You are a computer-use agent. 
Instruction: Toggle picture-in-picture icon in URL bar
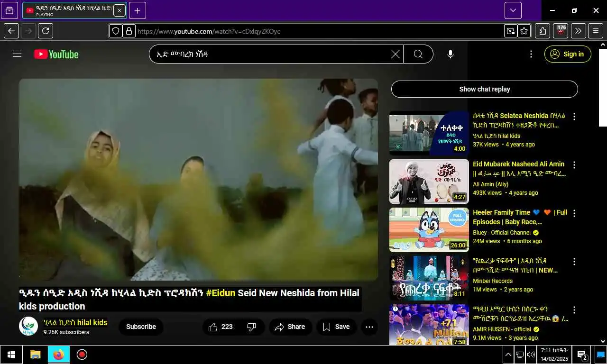coord(510,31)
